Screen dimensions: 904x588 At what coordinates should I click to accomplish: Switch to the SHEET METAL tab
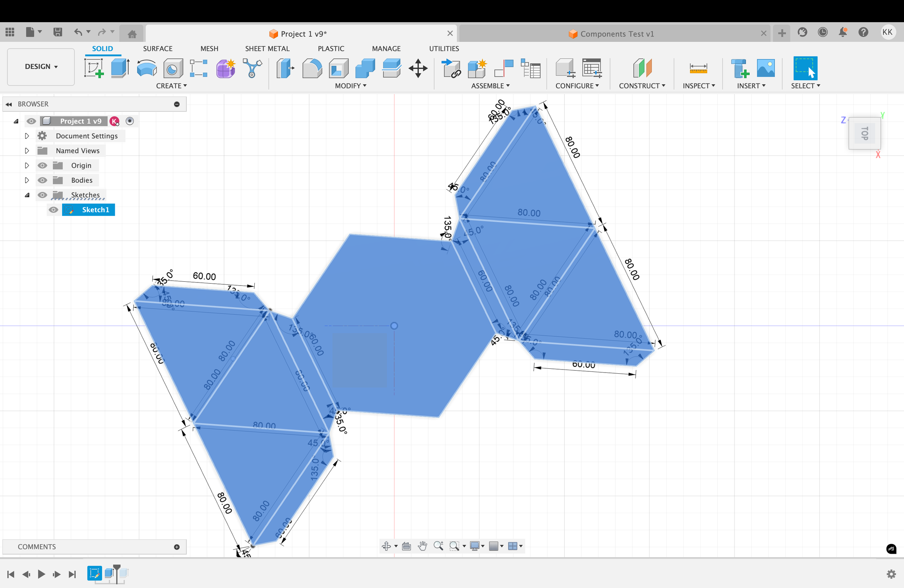click(x=267, y=49)
